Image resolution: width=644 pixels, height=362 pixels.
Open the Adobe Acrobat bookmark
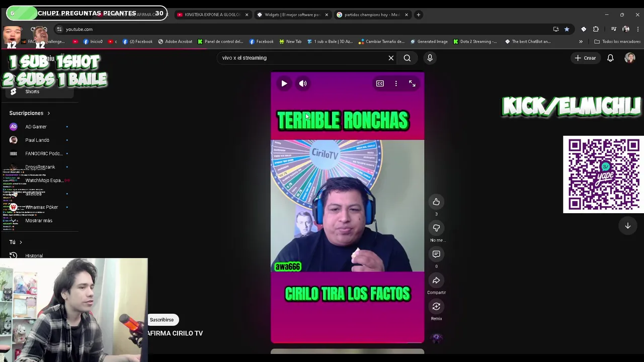pos(175,42)
